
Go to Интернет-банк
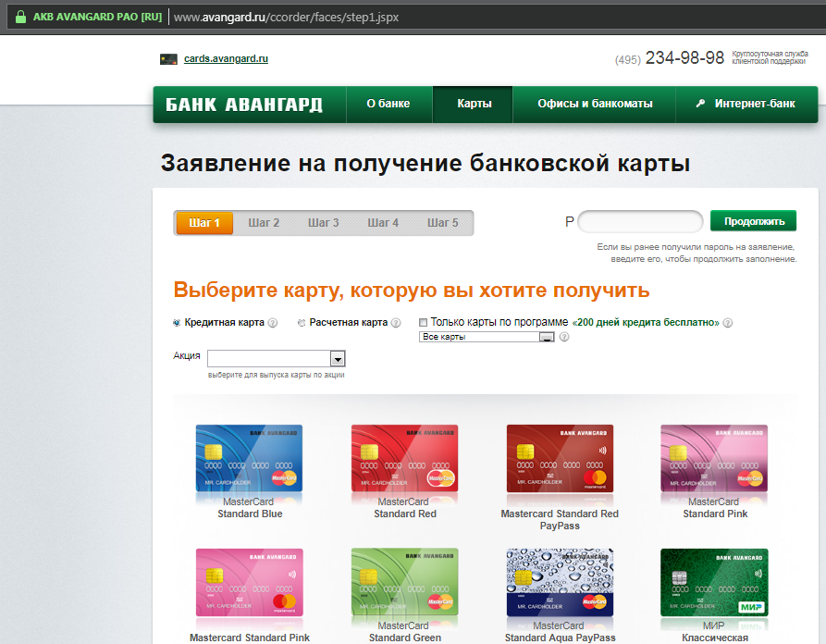[746, 104]
